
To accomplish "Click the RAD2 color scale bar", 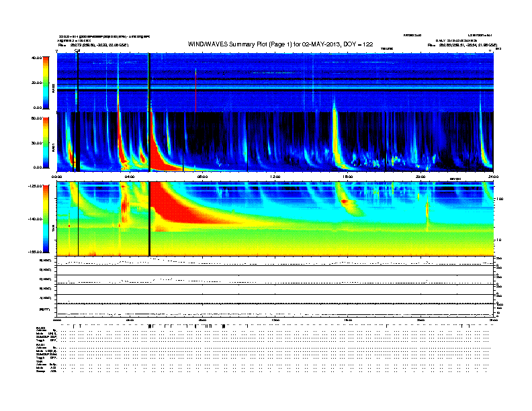I will coord(46,83).
